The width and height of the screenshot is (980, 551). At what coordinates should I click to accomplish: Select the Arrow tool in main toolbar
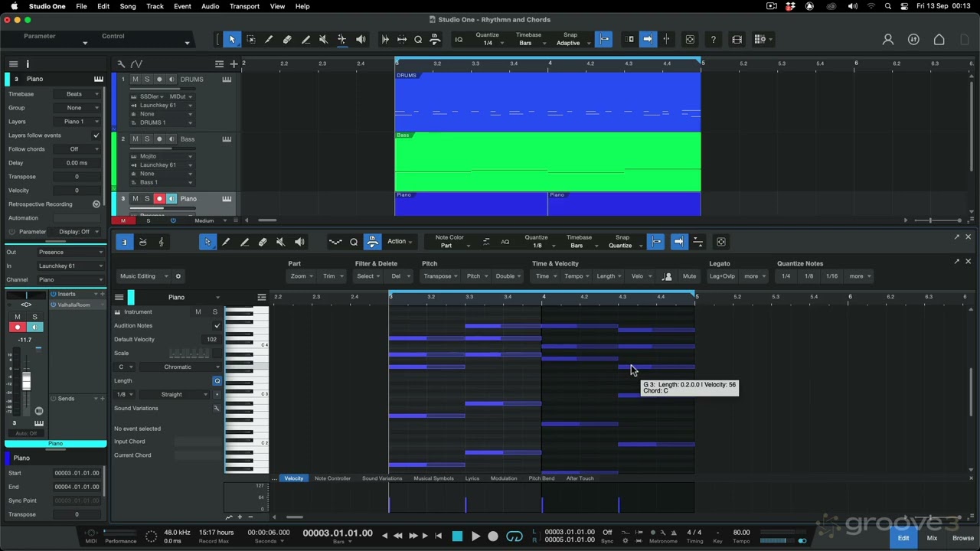click(x=232, y=40)
